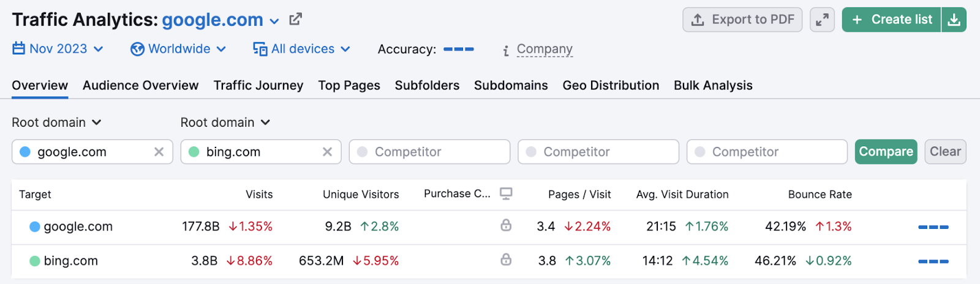Click the download icon next to Create list
This screenshot has width=980, height=284.
[x=954, y=20]
